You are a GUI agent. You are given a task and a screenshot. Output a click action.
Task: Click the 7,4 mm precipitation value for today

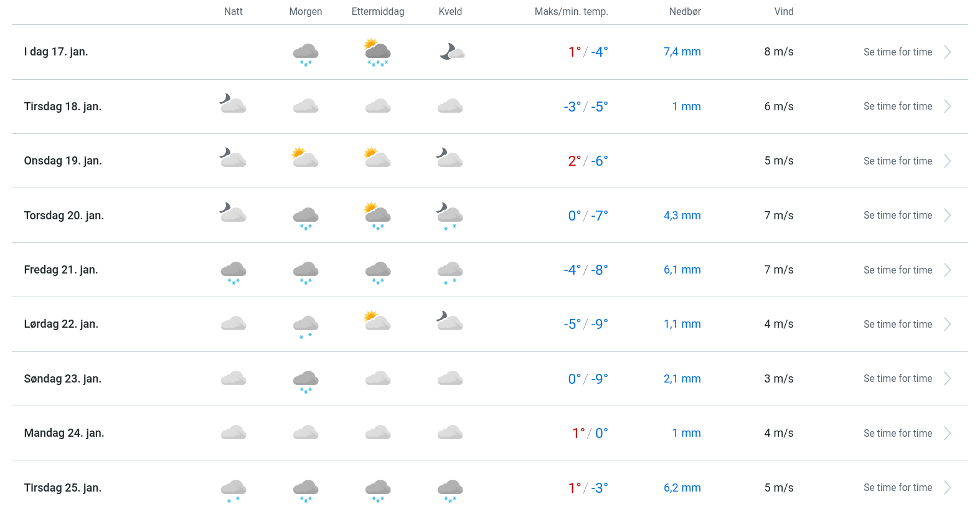[682, 52]
